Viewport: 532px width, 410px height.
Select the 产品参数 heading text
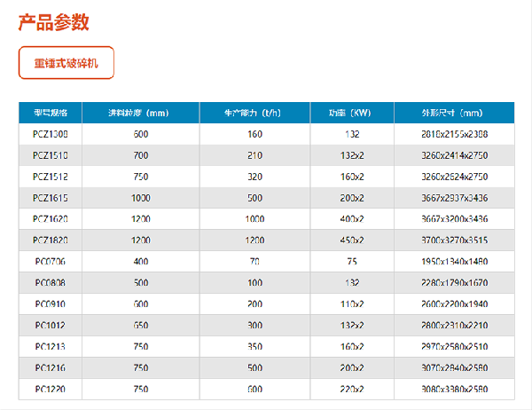53,22
